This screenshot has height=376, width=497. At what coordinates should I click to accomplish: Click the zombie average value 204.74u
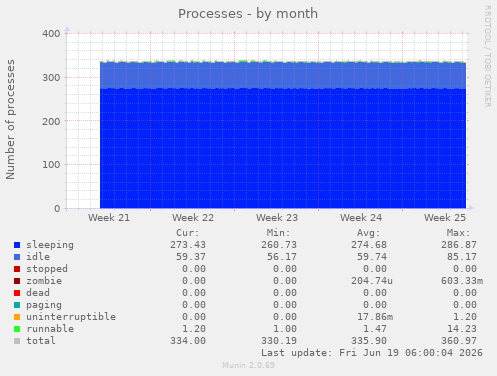click(x=372, y=281)
